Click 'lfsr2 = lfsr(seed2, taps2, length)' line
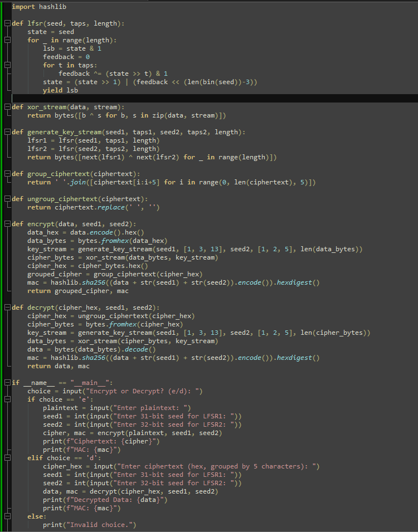418x532 pixels. tap(94, 149)
